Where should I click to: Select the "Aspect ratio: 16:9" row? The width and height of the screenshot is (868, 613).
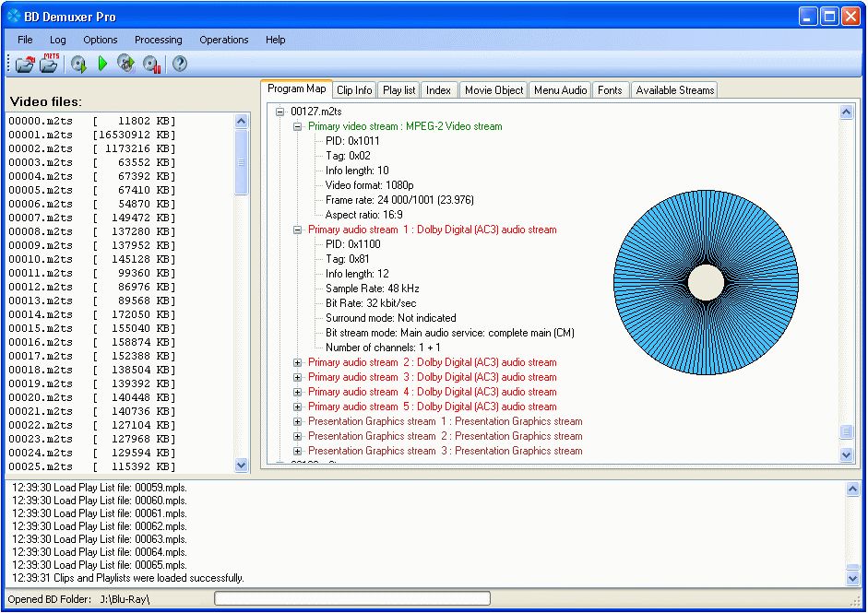coord(363,215)
